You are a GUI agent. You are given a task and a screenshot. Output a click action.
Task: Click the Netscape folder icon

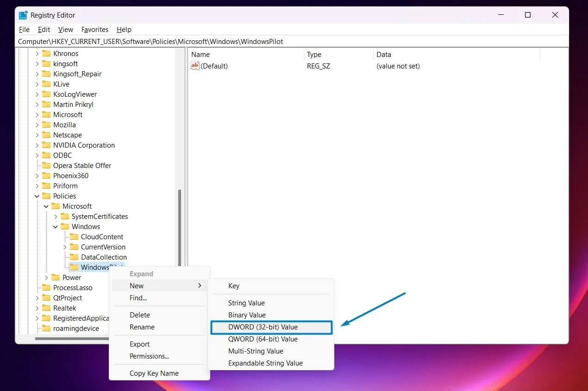pos(46,135)
